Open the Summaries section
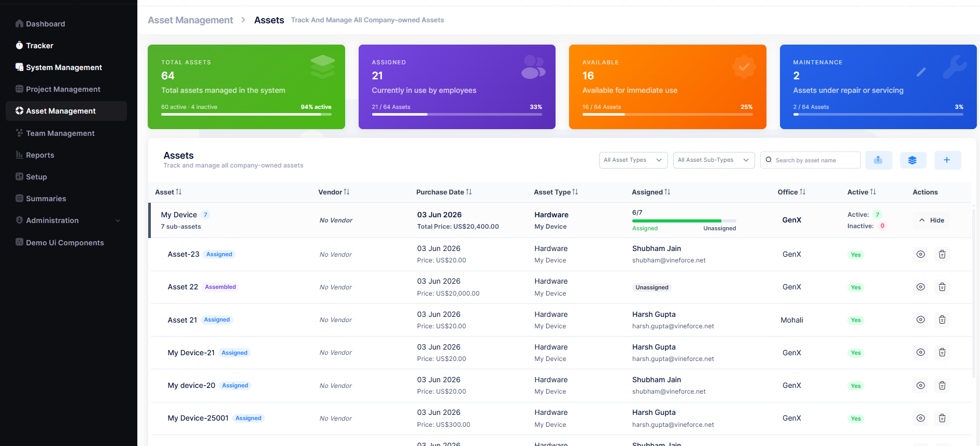Screen dimensions: 980x446 [x=66, y=199]
